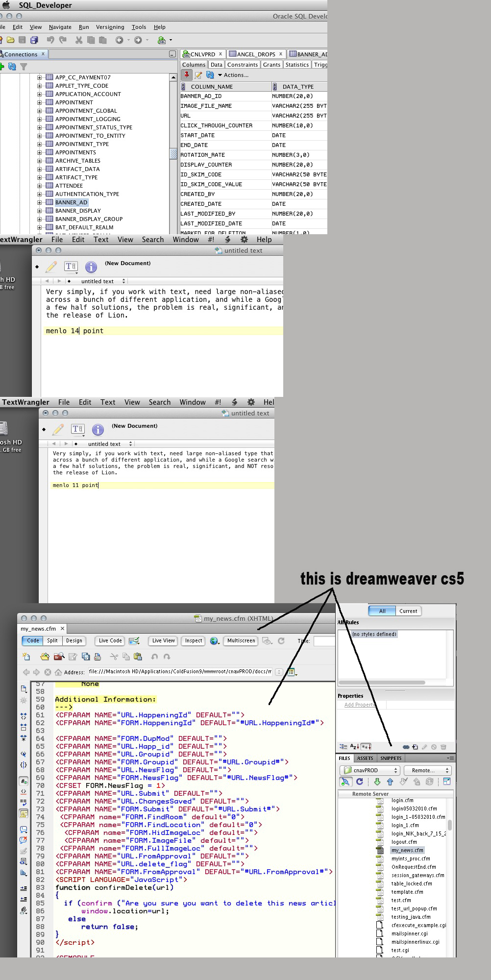
Task: Click refresh icon next to Actions dropdown
Action: click(210, 75)
